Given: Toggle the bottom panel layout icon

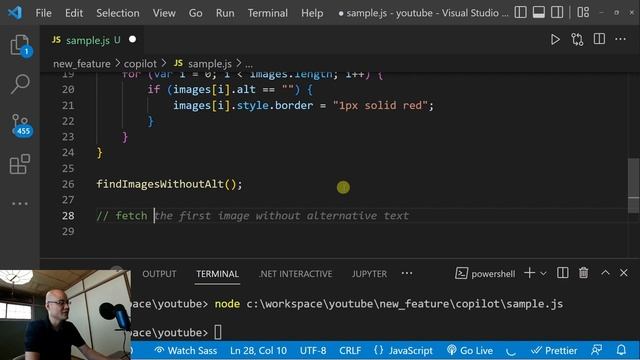Looking at the screenshot, I should coord(539,12).
